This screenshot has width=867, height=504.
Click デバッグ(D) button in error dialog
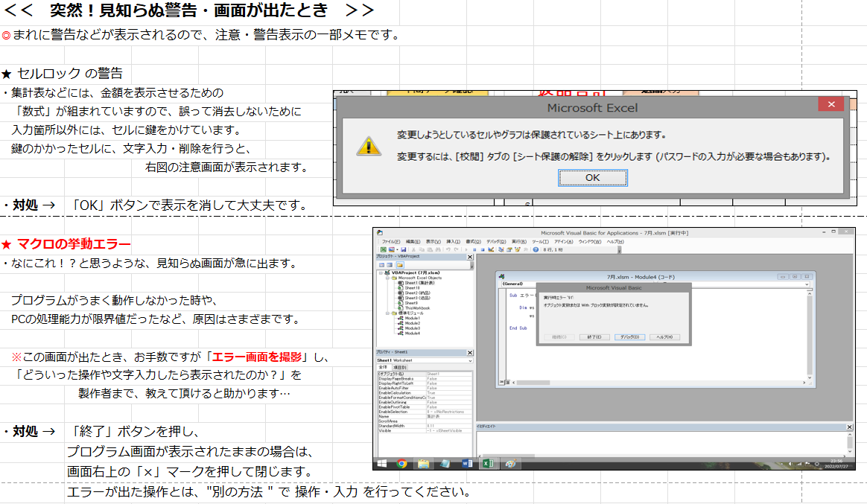coord(629,337)
